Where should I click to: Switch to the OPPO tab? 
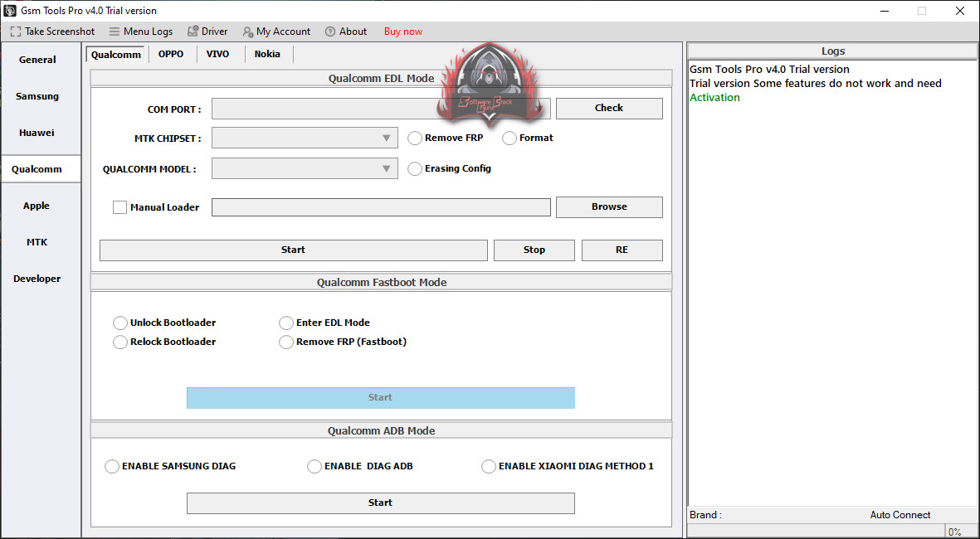click(171, 55)
